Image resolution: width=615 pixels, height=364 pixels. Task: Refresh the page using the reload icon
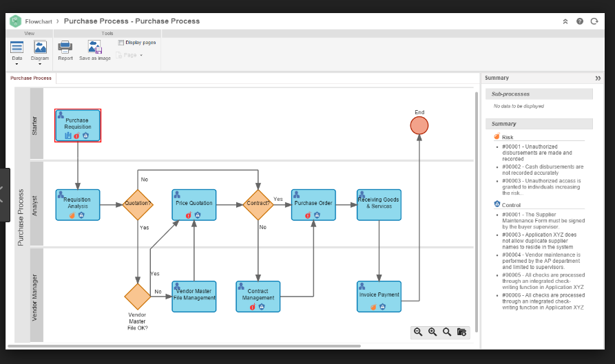pyautogui.click(x=594, y=21)
